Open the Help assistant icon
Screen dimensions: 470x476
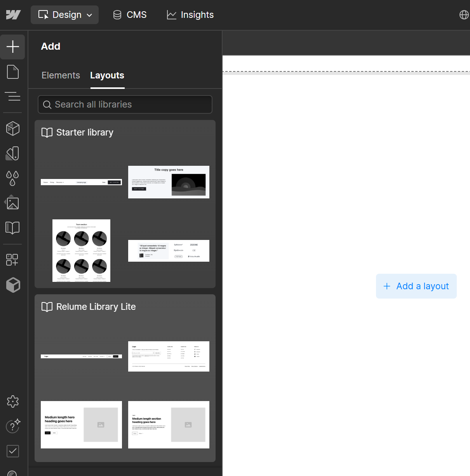pos(13,426)
